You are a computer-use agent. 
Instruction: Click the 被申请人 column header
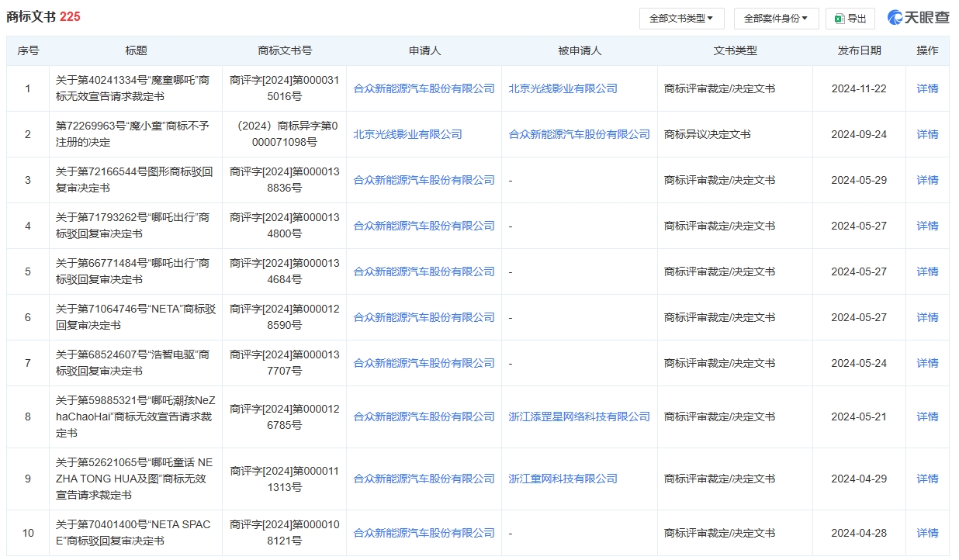pos(580,50)
